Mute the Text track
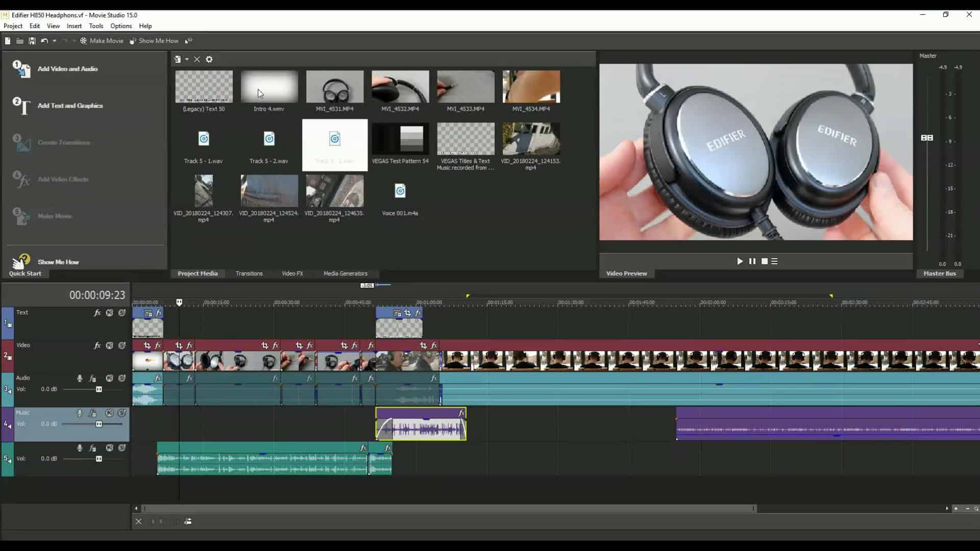The height and width of the screenshot is (551, 980). [x=109, y=313]
